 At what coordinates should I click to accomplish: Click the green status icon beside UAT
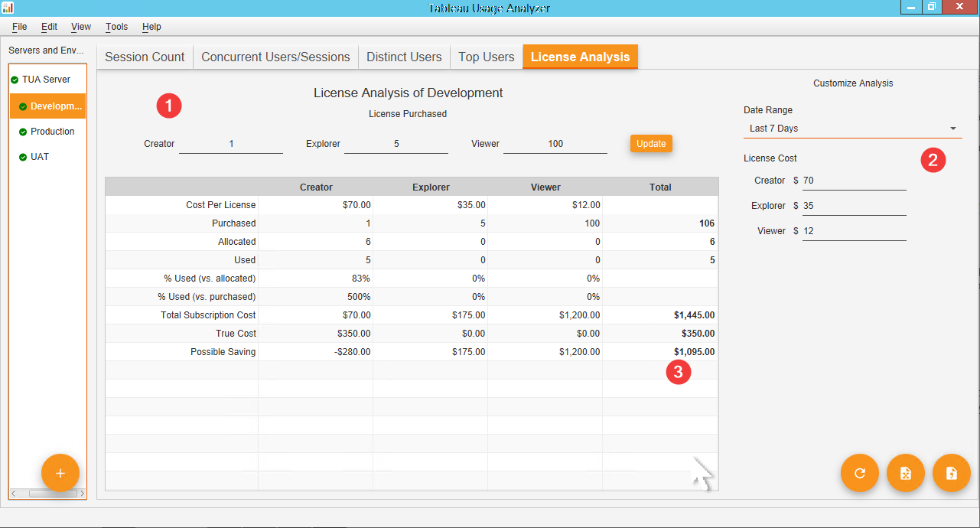click(23, 157)
